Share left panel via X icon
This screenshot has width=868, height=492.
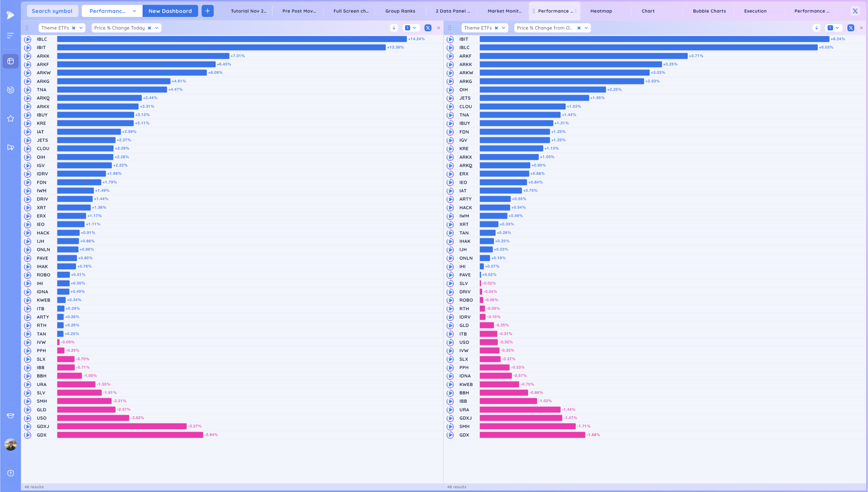(428, 28)
